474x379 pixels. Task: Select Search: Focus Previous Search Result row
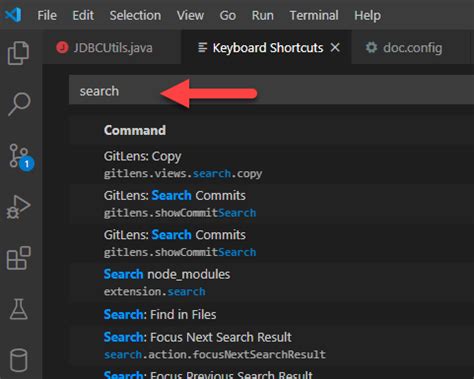pyautogui.click(x=271, y=373)
